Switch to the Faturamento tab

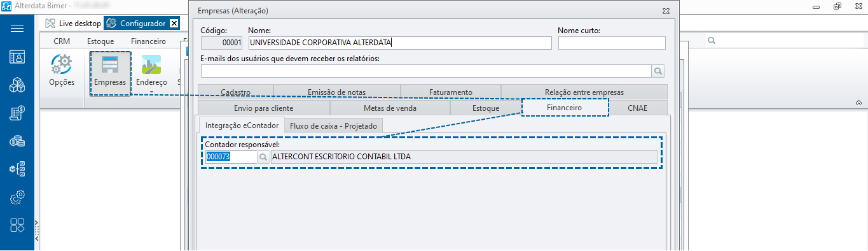pyautogui.click(x=451, y=92)
